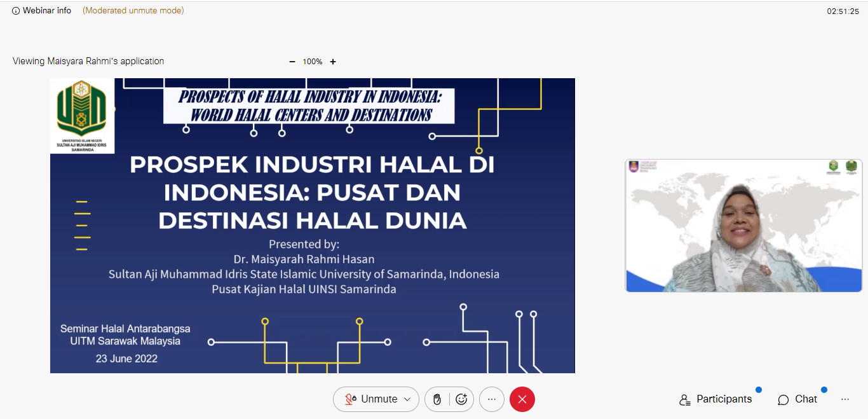Click Moderated unmute mode label

[133, 11]
